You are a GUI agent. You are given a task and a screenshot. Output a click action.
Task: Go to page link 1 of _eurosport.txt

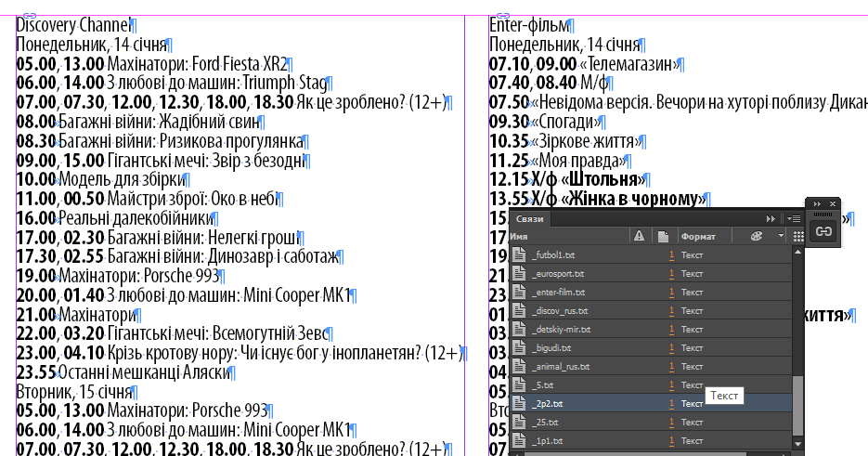[671, 274]
